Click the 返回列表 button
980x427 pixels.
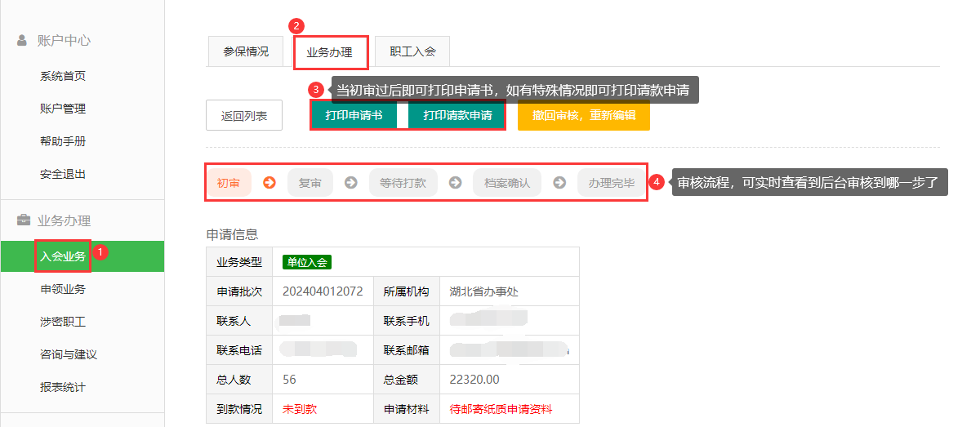244,116
